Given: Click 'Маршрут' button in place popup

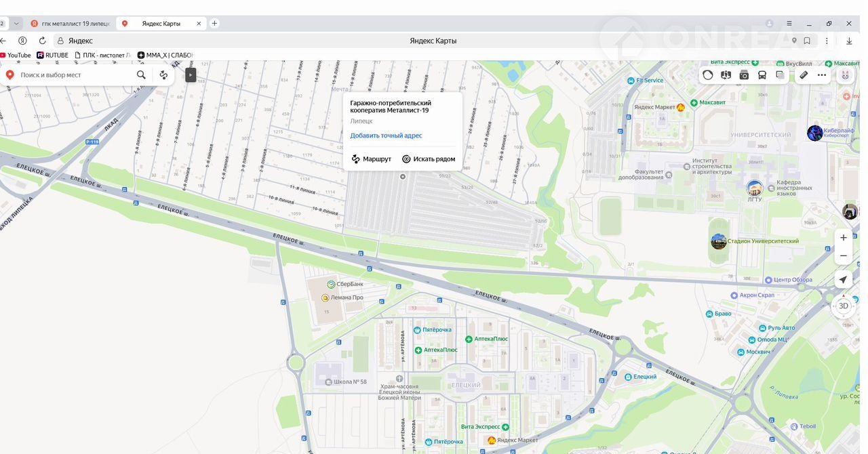Looking at the screenshot, I should (x=372, y=159).
